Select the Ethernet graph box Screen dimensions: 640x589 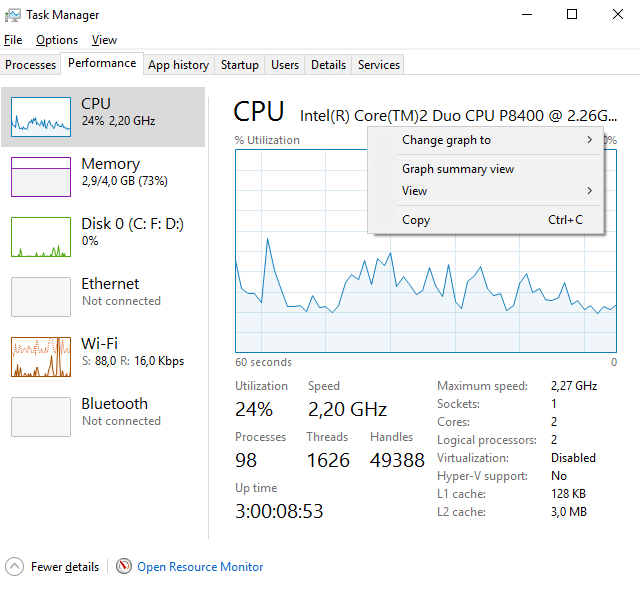tap(41, 297)
